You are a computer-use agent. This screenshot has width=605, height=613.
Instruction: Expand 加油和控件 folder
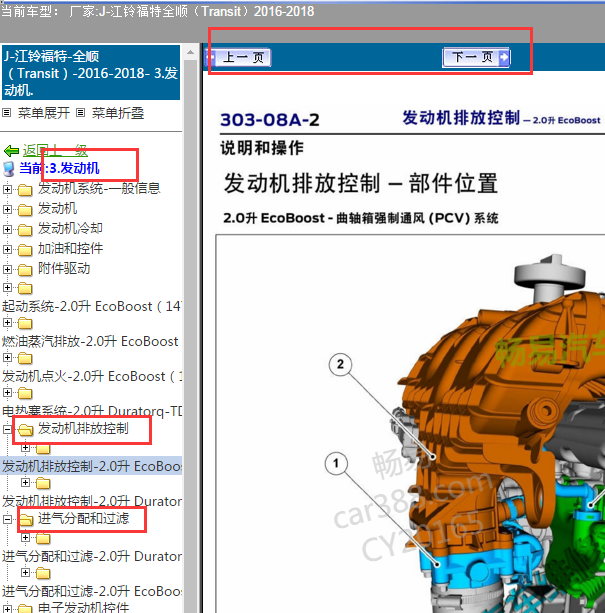pyautogui.click(x=7, y=249)
